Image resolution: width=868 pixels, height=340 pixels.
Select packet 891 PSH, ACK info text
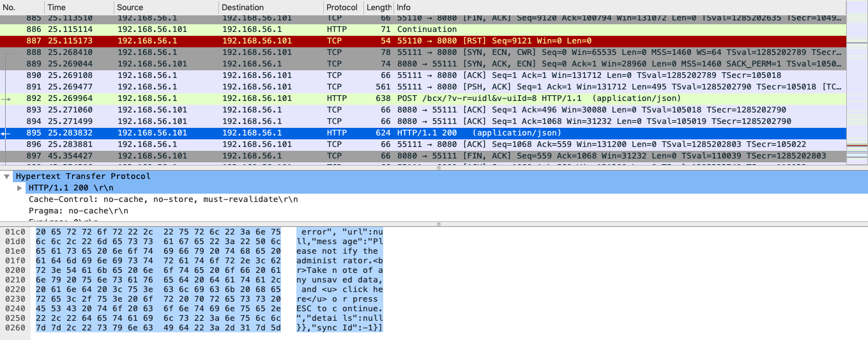(620, 87)
